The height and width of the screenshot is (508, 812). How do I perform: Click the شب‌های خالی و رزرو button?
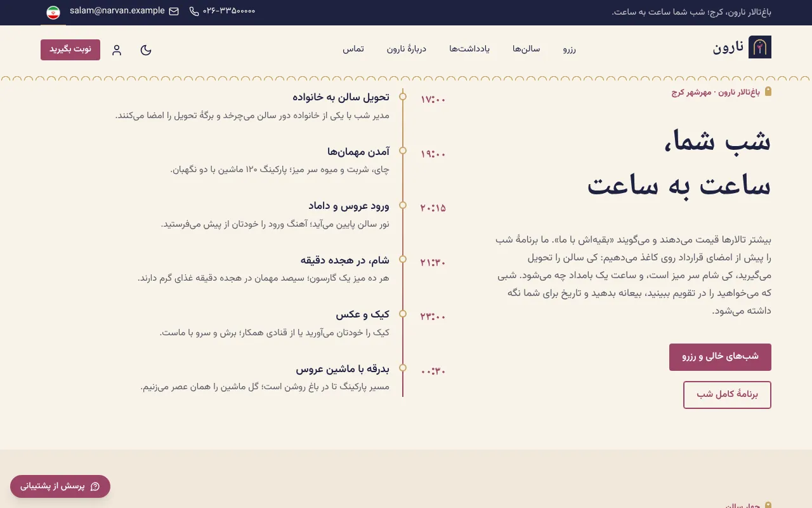(720, 357)
